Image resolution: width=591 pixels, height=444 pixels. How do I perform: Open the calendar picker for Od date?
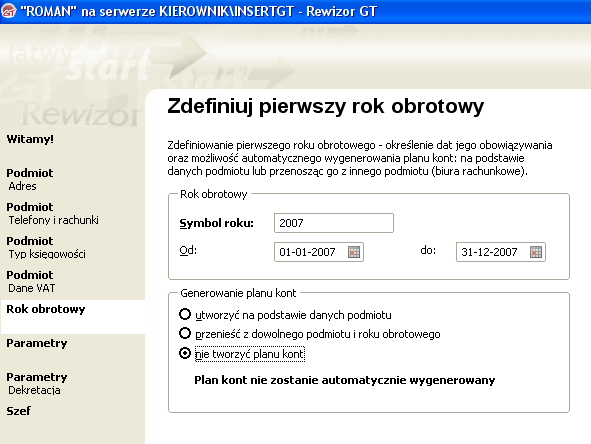click(354, 252)
